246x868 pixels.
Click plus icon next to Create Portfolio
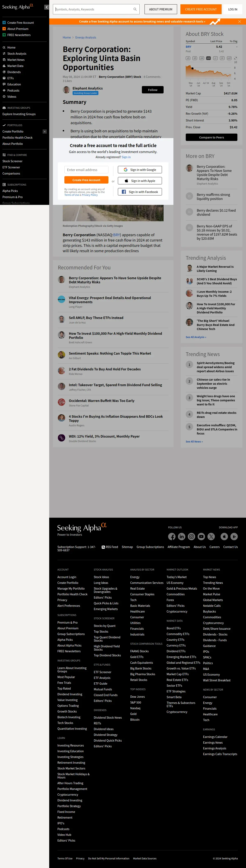(44, 131)
